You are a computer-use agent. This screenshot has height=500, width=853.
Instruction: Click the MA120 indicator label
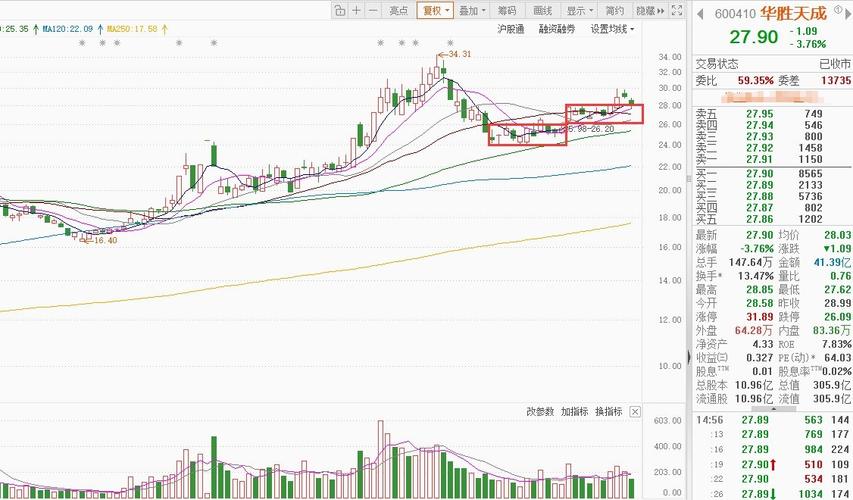click(67, 29)
